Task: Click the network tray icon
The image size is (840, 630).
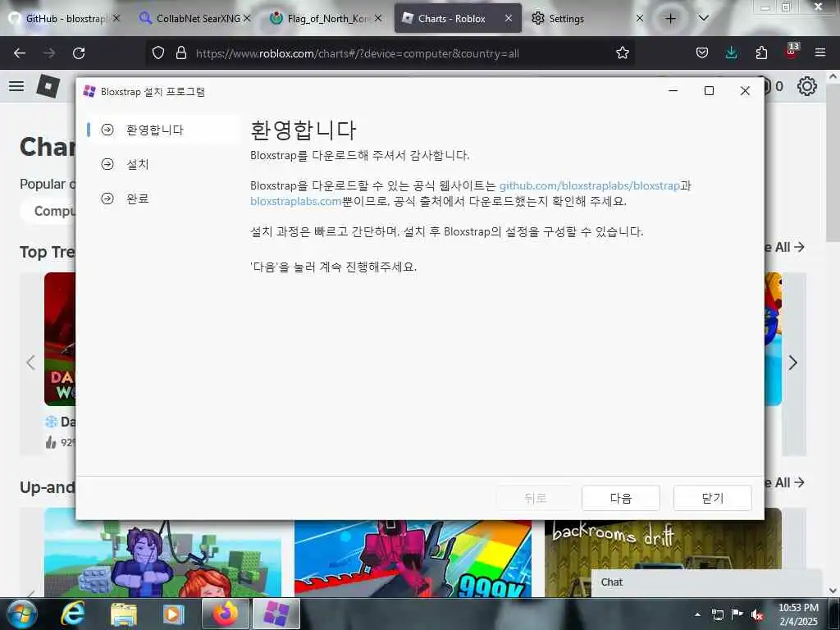Action: 717,614
